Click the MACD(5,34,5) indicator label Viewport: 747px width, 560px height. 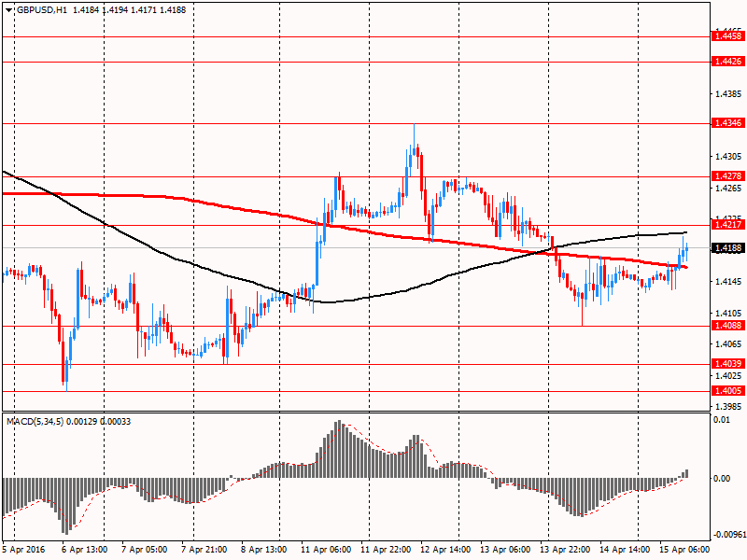coord(35,422)
